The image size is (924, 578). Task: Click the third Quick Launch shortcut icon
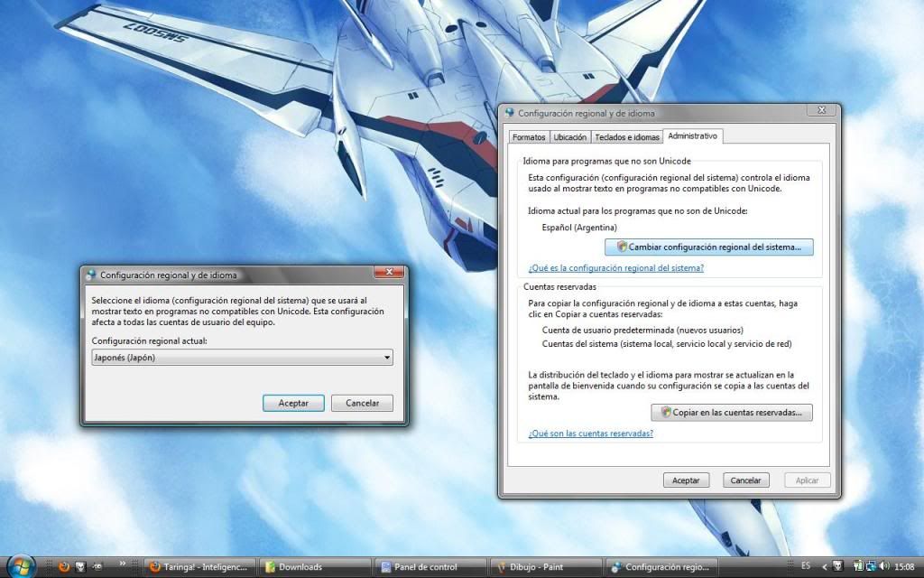tap(97, 567)
